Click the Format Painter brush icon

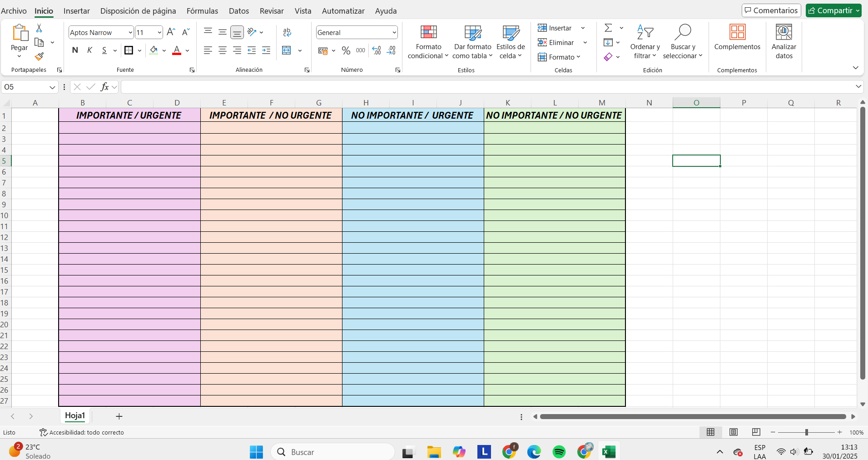click(40, 56)
